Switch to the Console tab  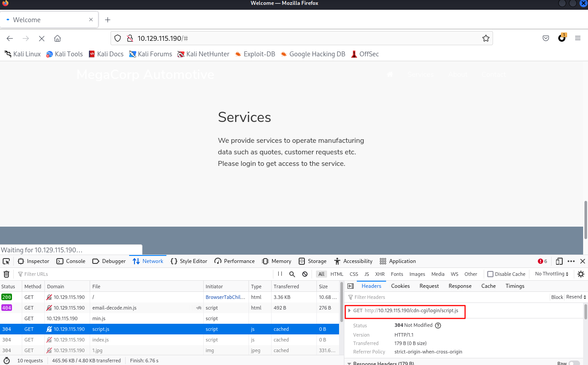coord(71,261)
